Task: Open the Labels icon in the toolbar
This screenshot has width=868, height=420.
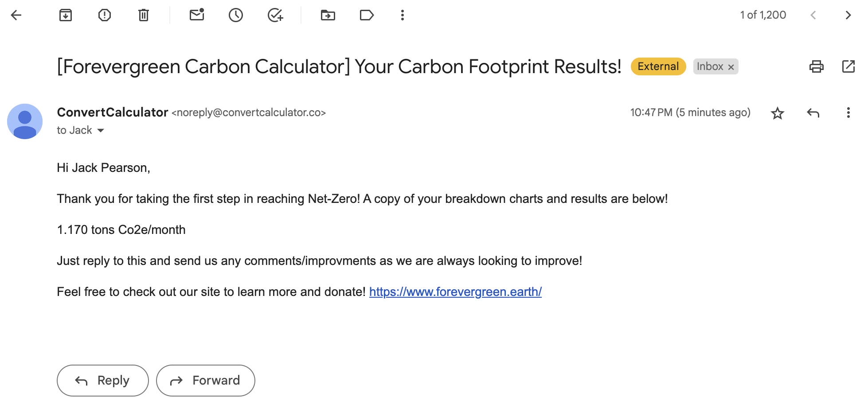Action: pos(367,16)
